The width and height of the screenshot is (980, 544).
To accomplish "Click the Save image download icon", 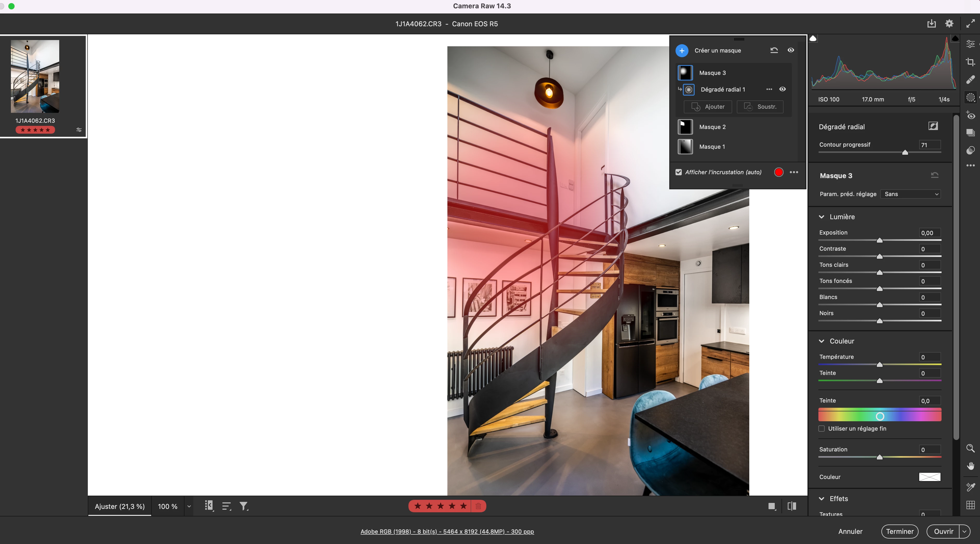I will pyautogui.click(x=931, y=24).
